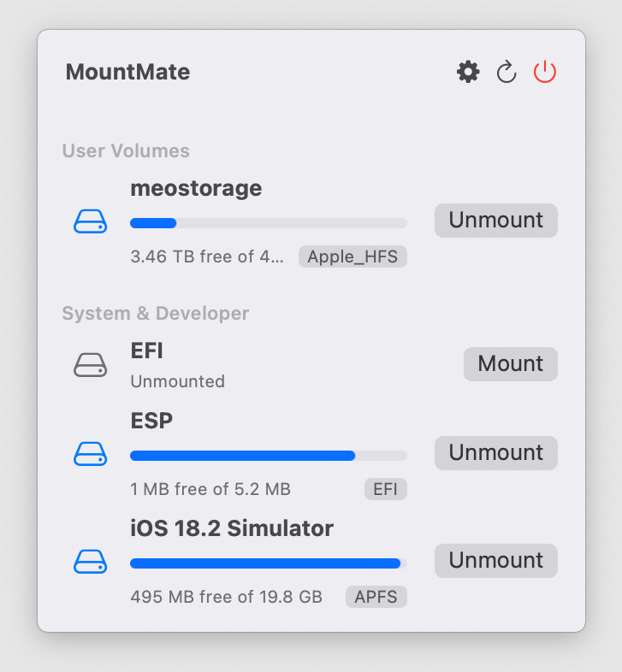Viewport: 622px width, 672px height.
Task: Click the APFS filesystem badge
Action: point(376,597)
